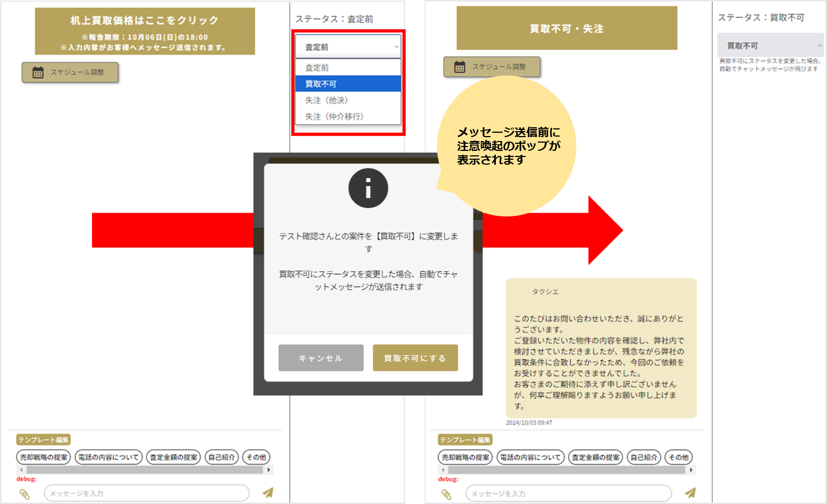Choose 査定金額の提案 template in right panel
Screen dimensions: 827x504
tap(596, 457)
